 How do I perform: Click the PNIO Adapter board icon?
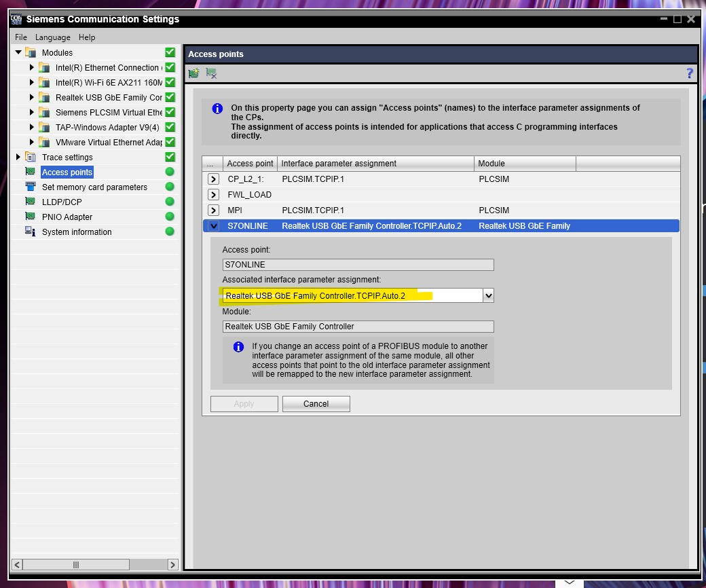pyautogui.click(x=30, y=216)
